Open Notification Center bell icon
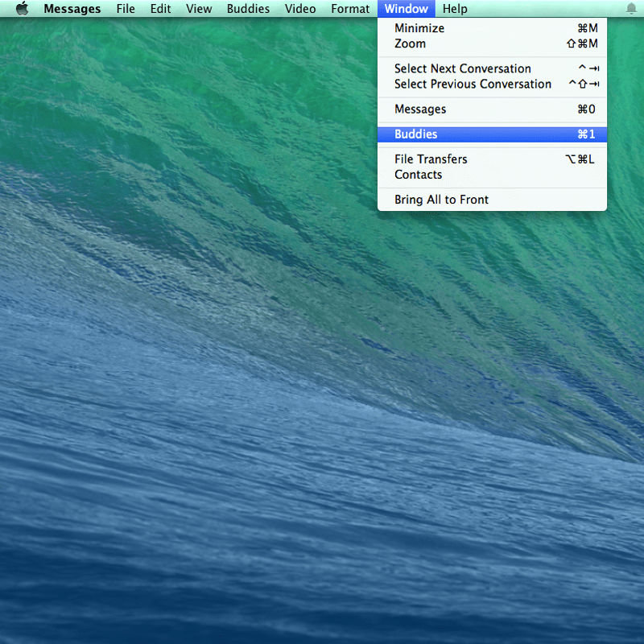 pos(631,9)
